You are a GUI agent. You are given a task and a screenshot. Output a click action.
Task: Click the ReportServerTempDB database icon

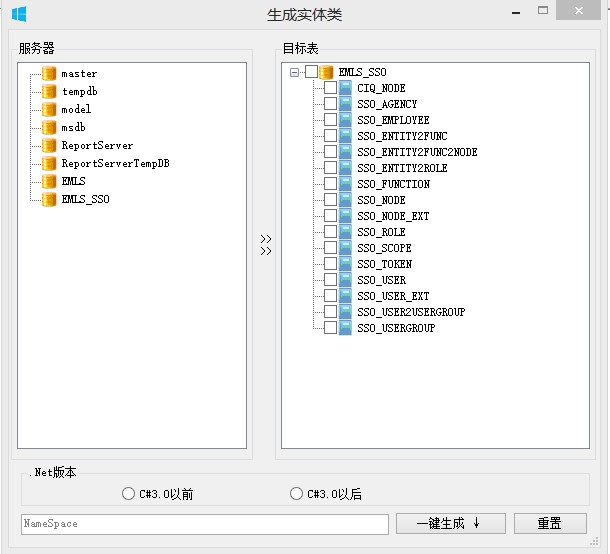tap(49, 163)
